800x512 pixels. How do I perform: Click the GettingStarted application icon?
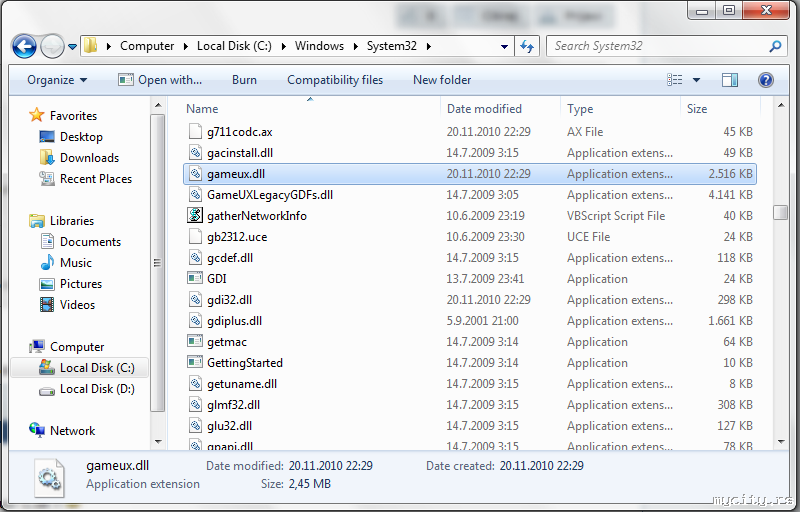195,362
